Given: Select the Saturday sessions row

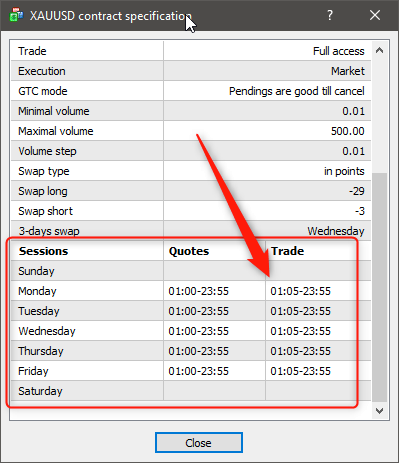Looking at the screenshot, I should 191,391.
